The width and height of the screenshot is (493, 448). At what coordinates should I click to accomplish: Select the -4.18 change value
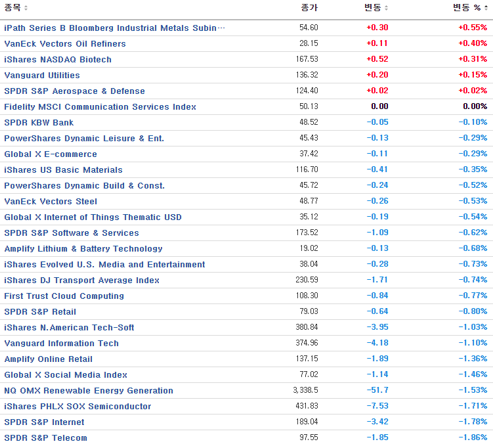coord(377,343)
